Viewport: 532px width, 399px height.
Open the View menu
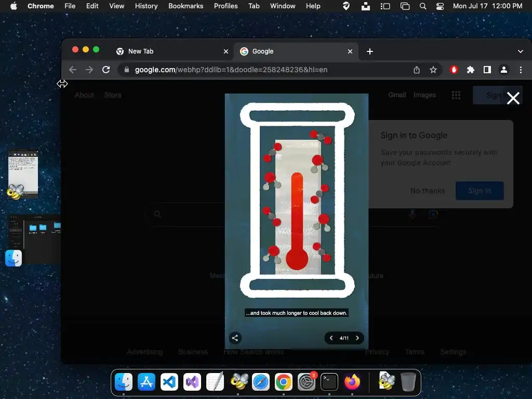tap(116, 6)
